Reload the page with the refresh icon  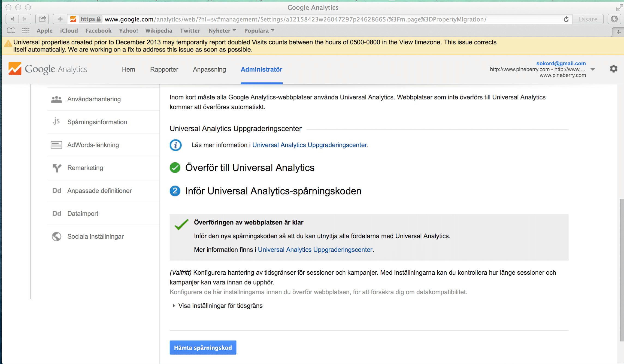[x=566, y=19]
